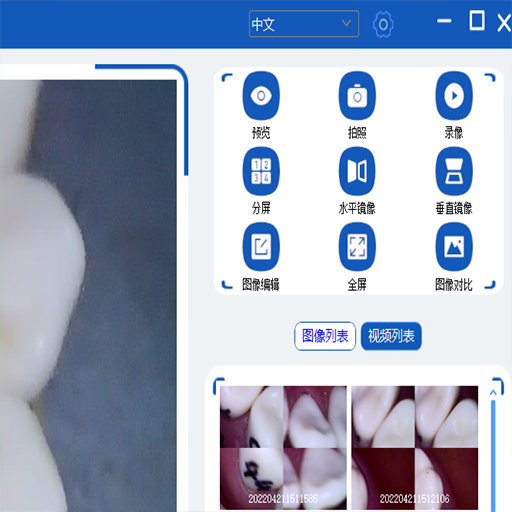Apply 水平镜像 horizontal mirror
This screenshot has height=512, width=512.
357,171
